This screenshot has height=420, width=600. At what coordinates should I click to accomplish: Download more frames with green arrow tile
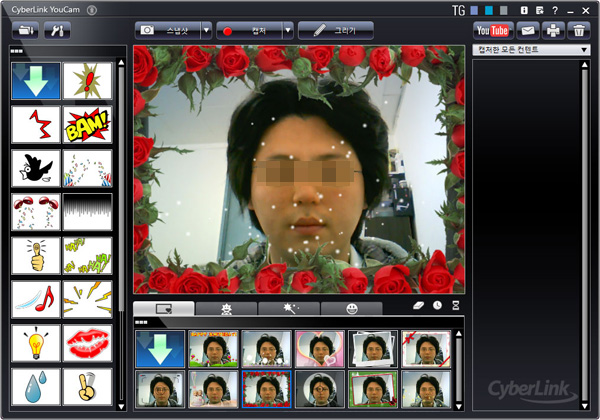pos(160,349)
